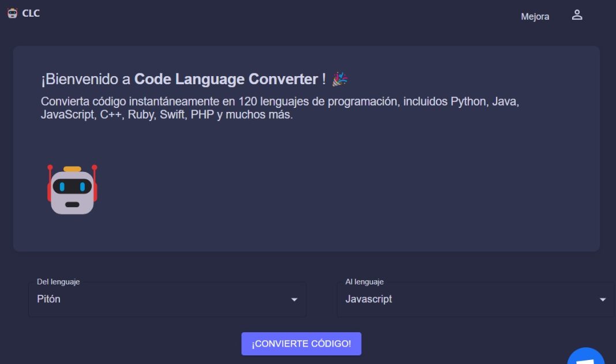The width and height of the screenshot is (616, 364).
Task: Select the Javascript target language field
Action: coord(476,299)
